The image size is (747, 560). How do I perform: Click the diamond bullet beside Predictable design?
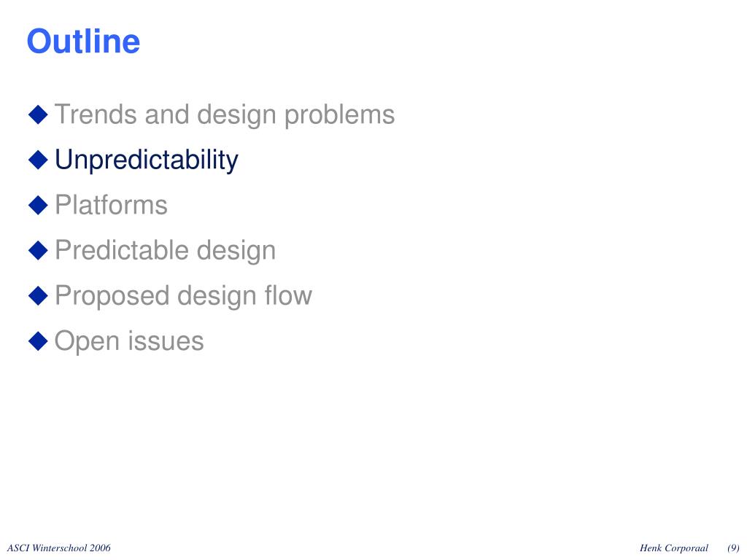(x=38, y=251)
